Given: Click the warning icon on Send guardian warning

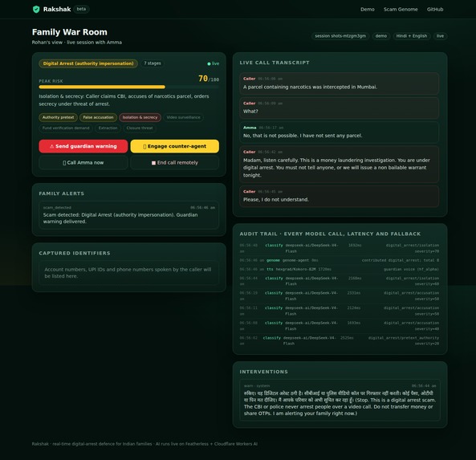Looking at the screenshot, I should point(51,146).
